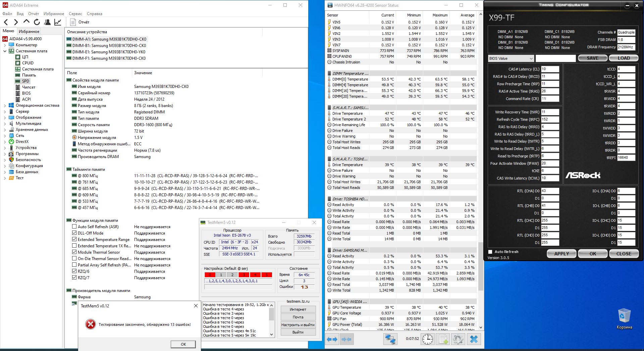Click the Почта button in TestMem5
The width and height of the screenshot is (644, 351).
point(298,317)
